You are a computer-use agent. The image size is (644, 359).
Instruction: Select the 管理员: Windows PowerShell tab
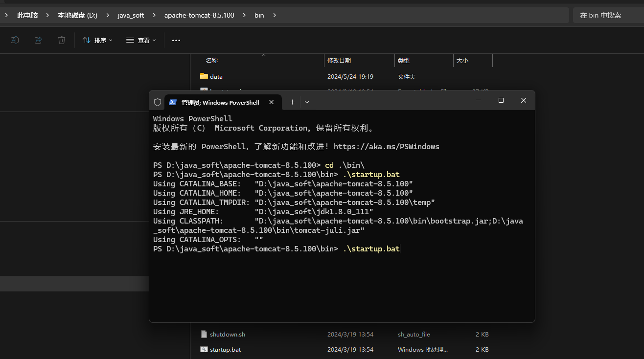tap(223, 102)
